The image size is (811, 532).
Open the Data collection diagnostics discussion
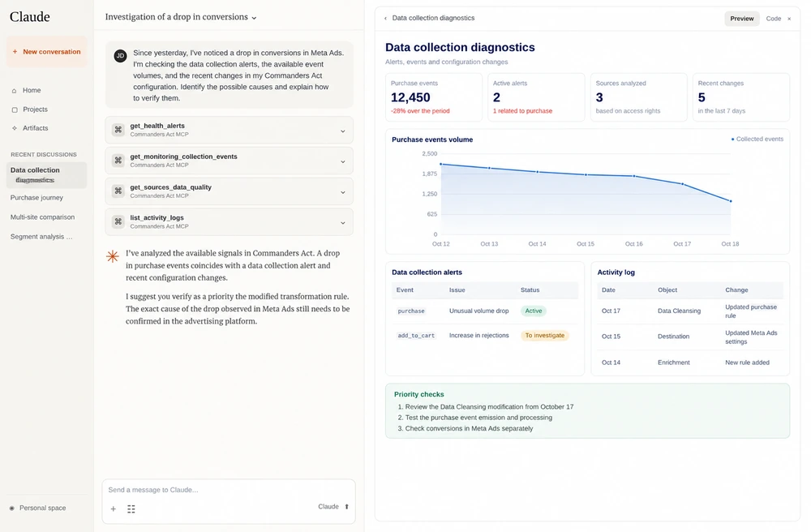point(46,174)
